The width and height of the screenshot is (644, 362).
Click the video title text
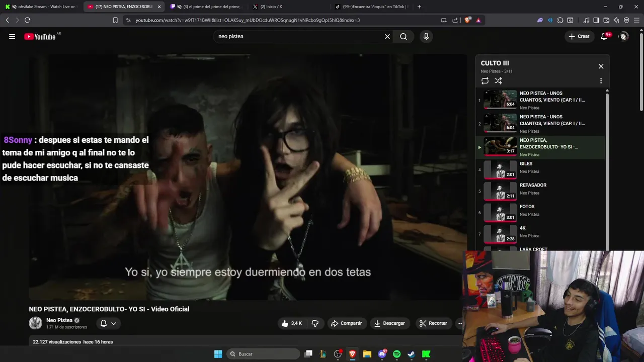coord(109,309)
